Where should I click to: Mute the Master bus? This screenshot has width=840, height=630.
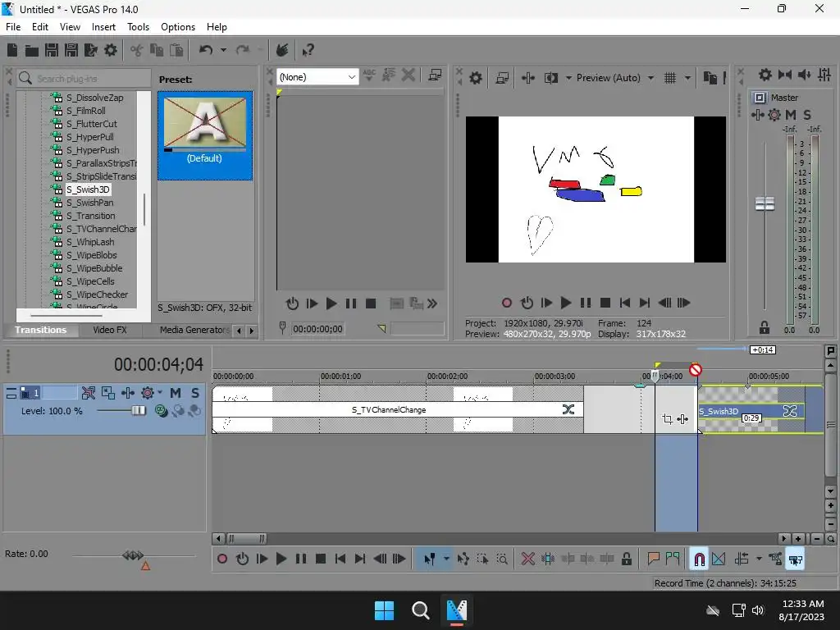pyautogui.click(x=791, y=115)
